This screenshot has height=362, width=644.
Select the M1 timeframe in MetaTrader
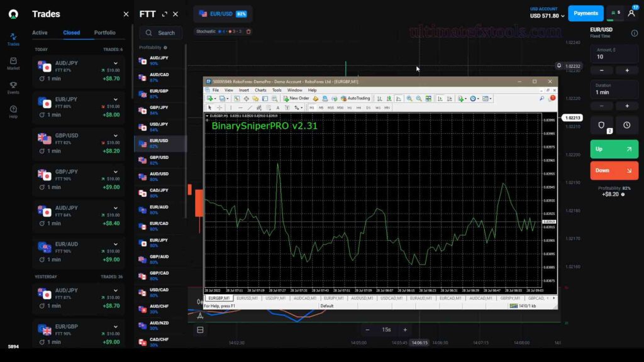pyautogui.click(x=312, y=107)
